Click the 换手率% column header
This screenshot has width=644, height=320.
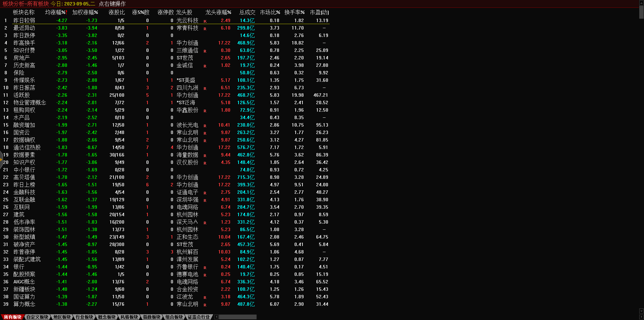294,13
